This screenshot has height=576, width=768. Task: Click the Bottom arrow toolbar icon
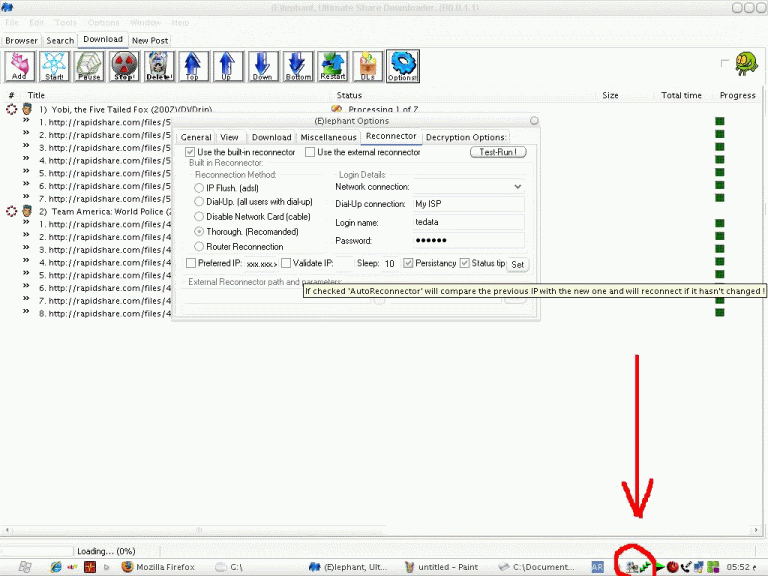[x=298, y=66]
